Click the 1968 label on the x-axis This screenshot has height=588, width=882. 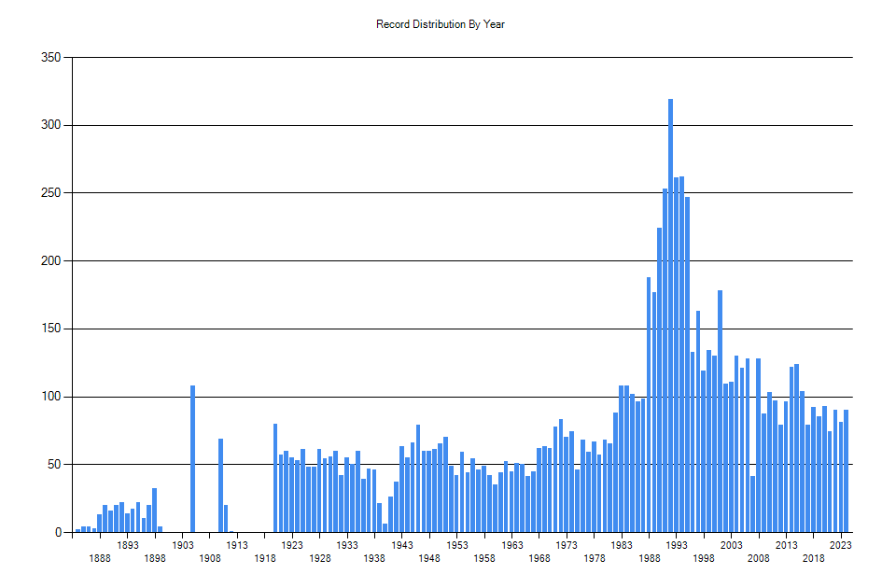pyautogui.click(x=539, y=558)
